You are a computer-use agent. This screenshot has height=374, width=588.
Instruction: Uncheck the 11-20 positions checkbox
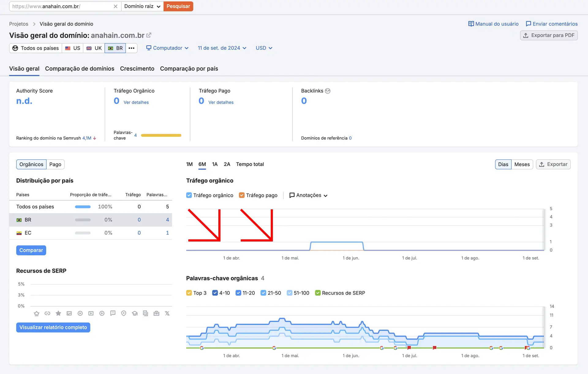pos(238,293)
